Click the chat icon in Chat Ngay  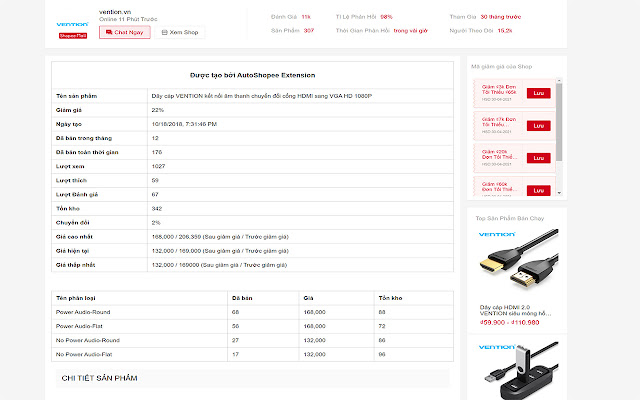click(109, 32)
